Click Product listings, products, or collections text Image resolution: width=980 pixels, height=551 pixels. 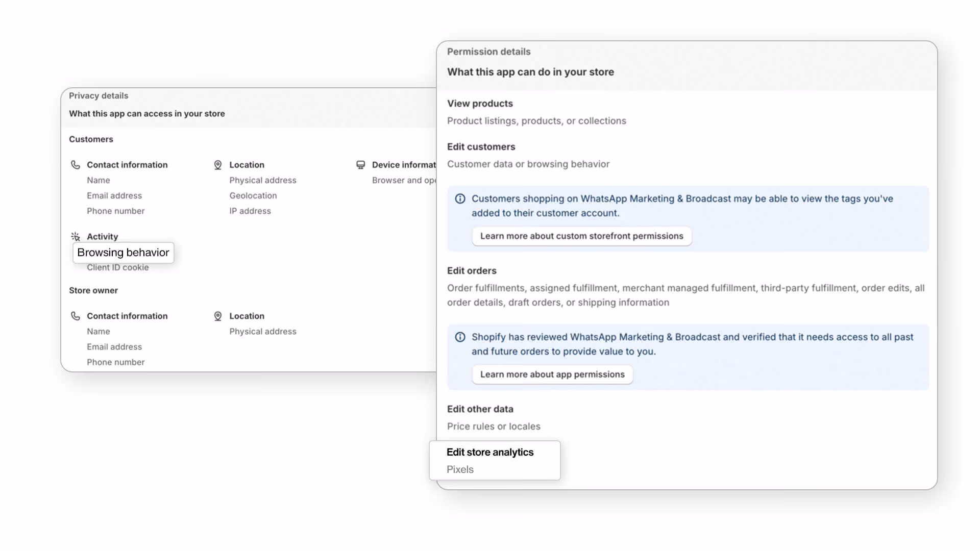click(536, 120)
